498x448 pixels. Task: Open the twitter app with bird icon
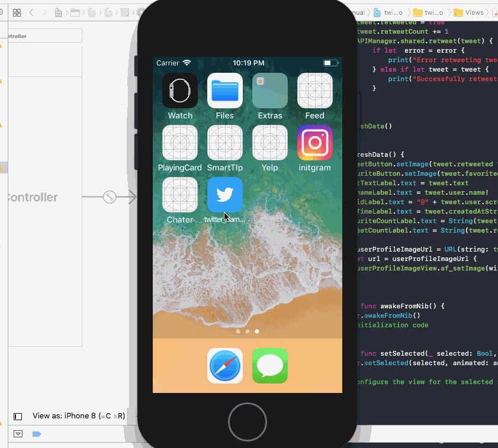[225, 195]
